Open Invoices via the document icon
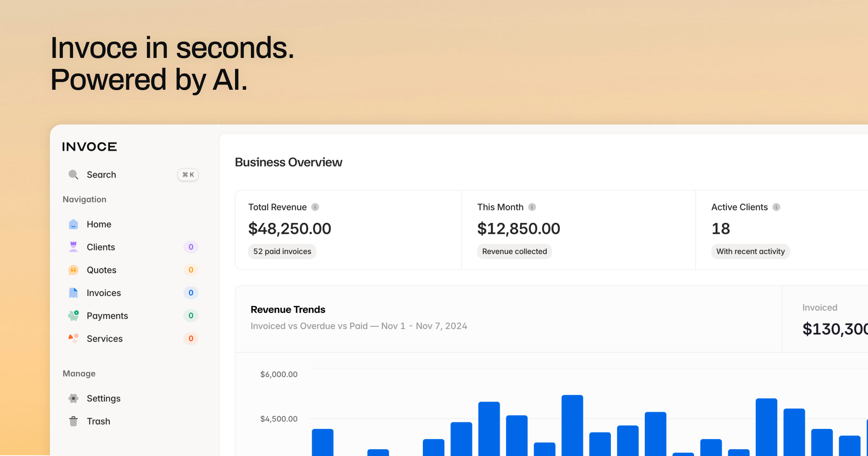Image resolution: width=868 pixels, height=456 pixels. tap(73, 293)
